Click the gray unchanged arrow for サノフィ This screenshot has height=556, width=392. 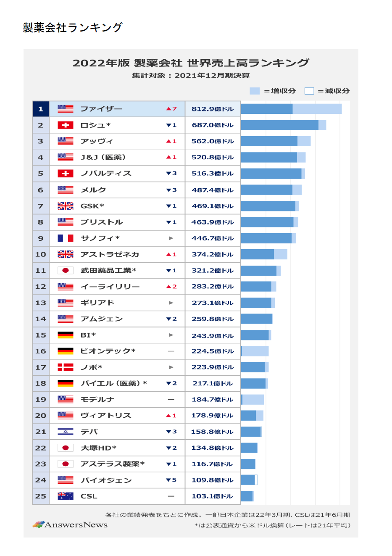[x=171, y=238]
